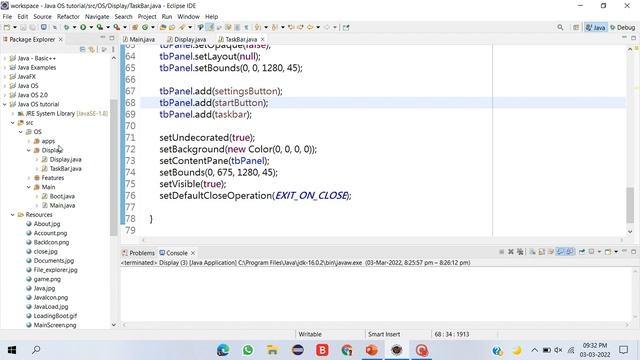The height and width of the screenshot is (360, 640).
Task: Click the New Java Package icon
Action: (x=135, y=27)
